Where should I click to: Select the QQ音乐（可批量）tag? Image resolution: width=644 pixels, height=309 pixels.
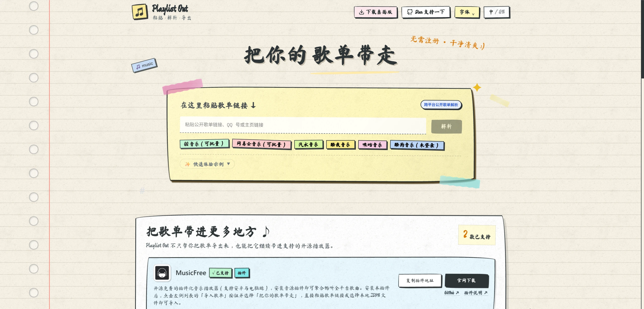point(204,144)
